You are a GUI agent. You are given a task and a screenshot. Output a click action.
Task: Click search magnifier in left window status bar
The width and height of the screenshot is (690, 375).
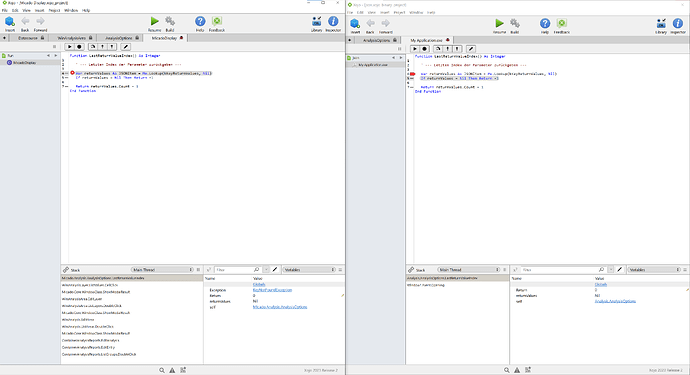coord(162,370)
